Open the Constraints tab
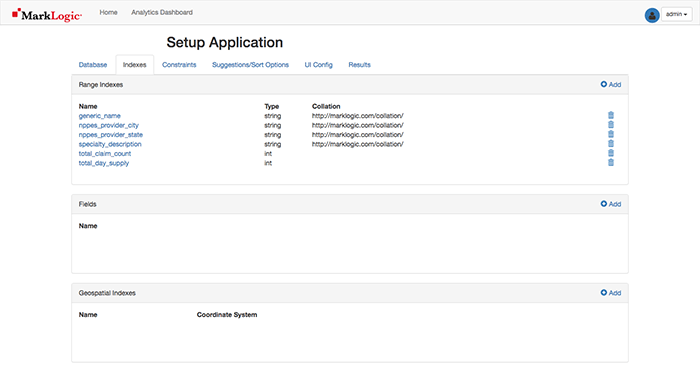The width and height of the screenshot is (700, 369). coord(179,65)
